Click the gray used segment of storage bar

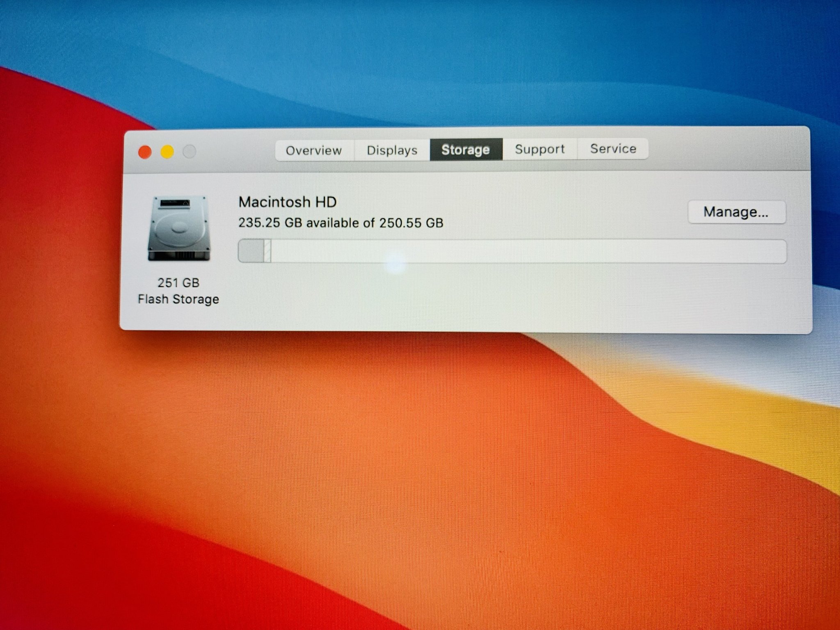click(x=251, y=251)
